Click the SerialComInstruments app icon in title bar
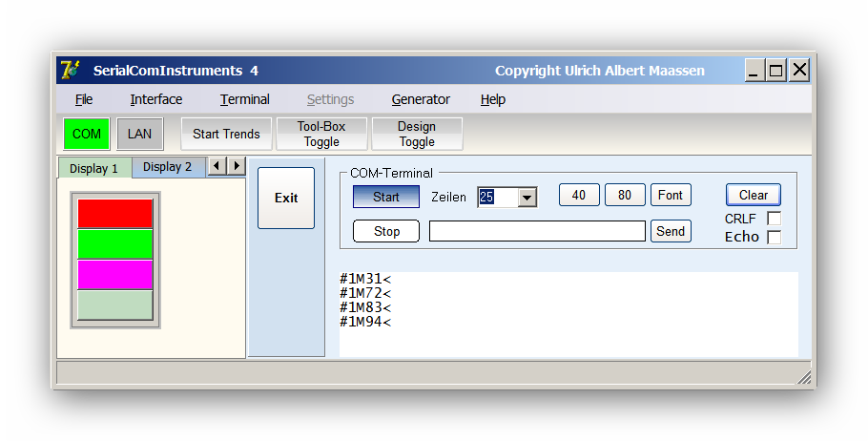Image resolution: width=868 pixels, height=441 pixels. coord(71,71)
